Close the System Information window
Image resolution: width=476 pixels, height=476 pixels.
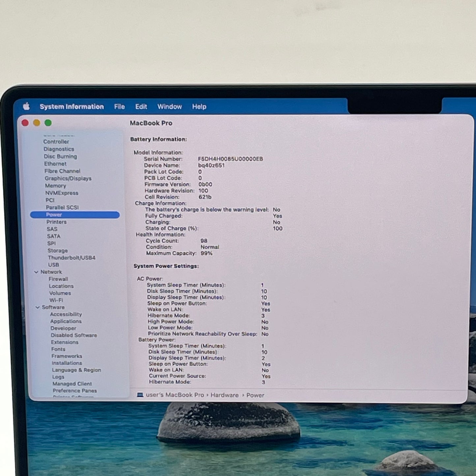(25, 123)
